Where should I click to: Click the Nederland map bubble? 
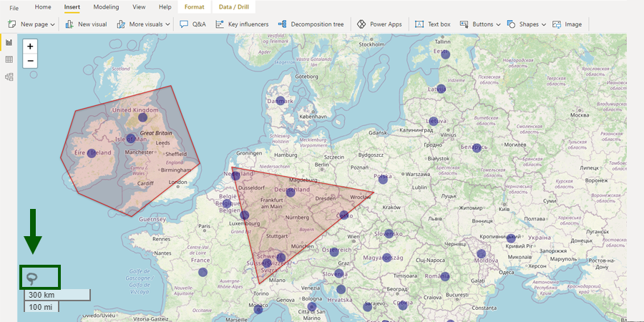(x=235, y=176)
